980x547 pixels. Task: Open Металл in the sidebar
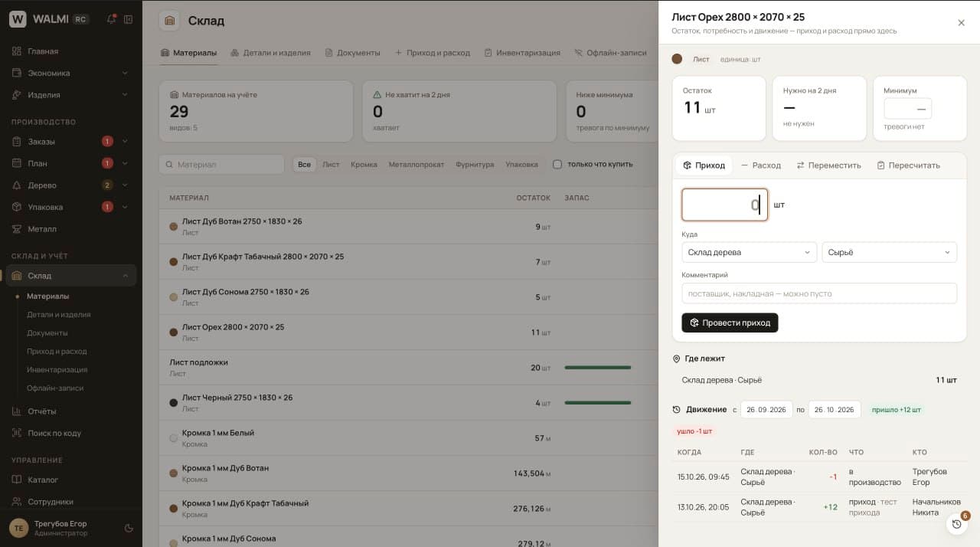(70, 229)
